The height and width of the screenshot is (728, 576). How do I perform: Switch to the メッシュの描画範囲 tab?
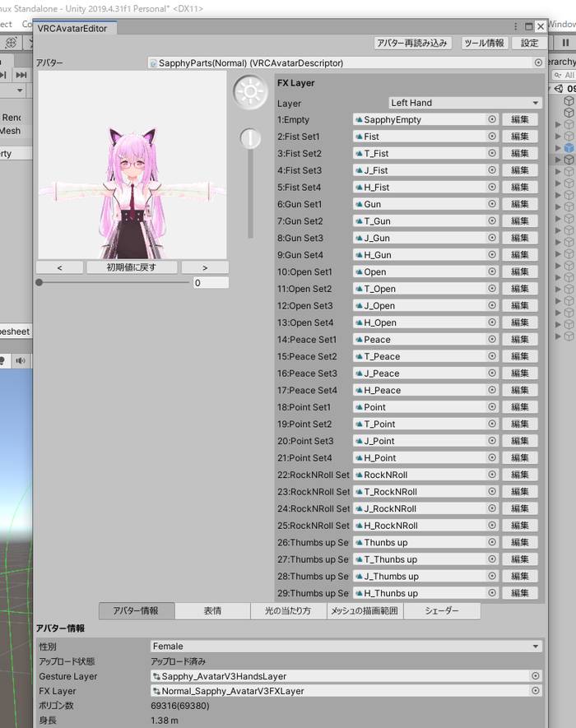pos(365,610)
